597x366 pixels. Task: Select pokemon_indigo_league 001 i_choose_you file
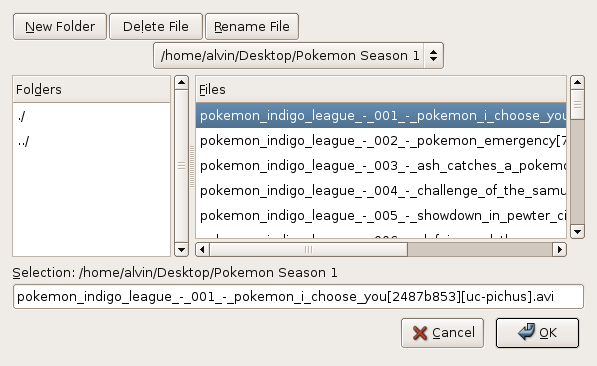[381, 115]
